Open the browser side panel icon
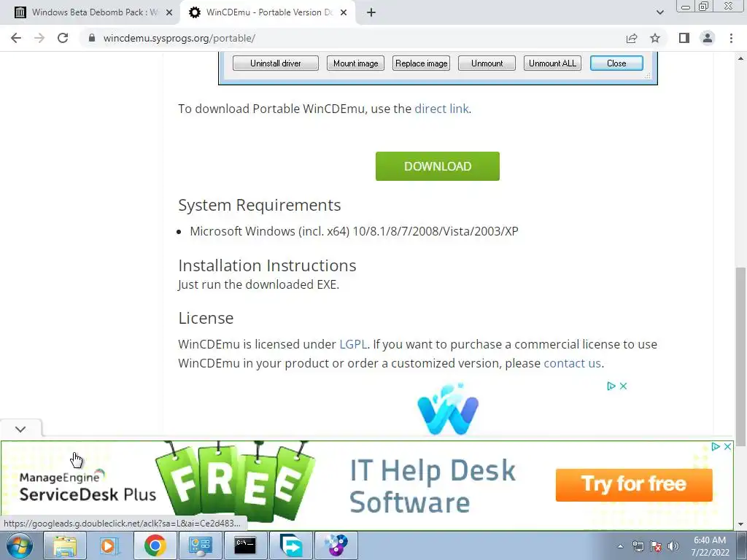 [x=684, y=38]
